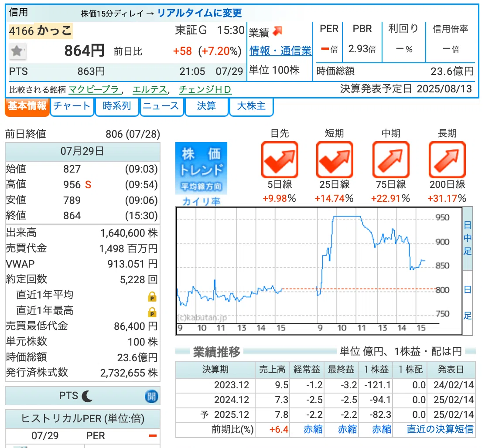This screenshot has width=485, height=448.
Task: Expand the PTS panel with 開 button
Action: tap(151, 396)
